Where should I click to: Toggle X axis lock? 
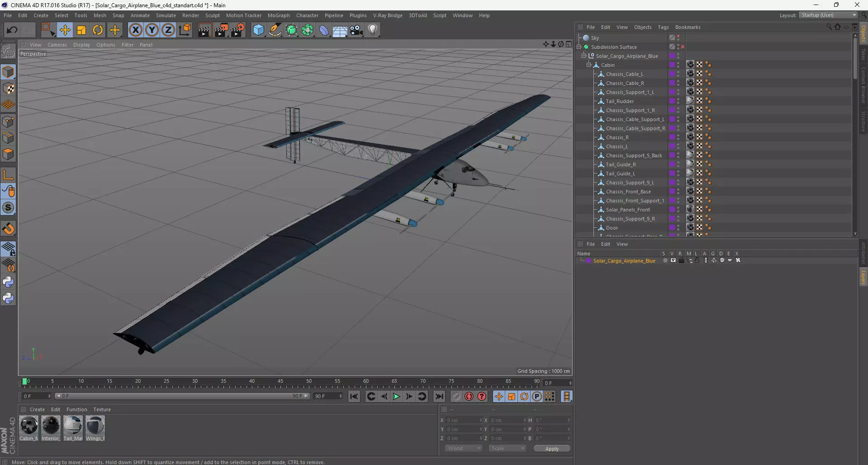[x=135, y=30]
